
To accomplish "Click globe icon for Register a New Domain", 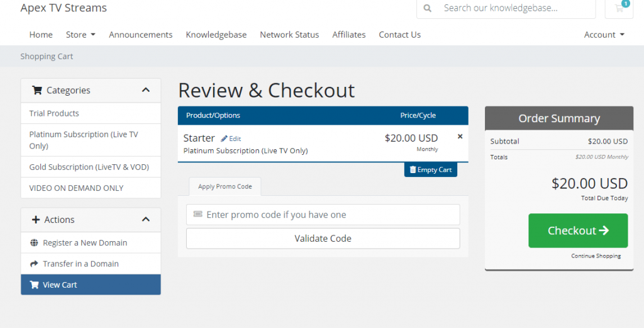I will point(34,243).
